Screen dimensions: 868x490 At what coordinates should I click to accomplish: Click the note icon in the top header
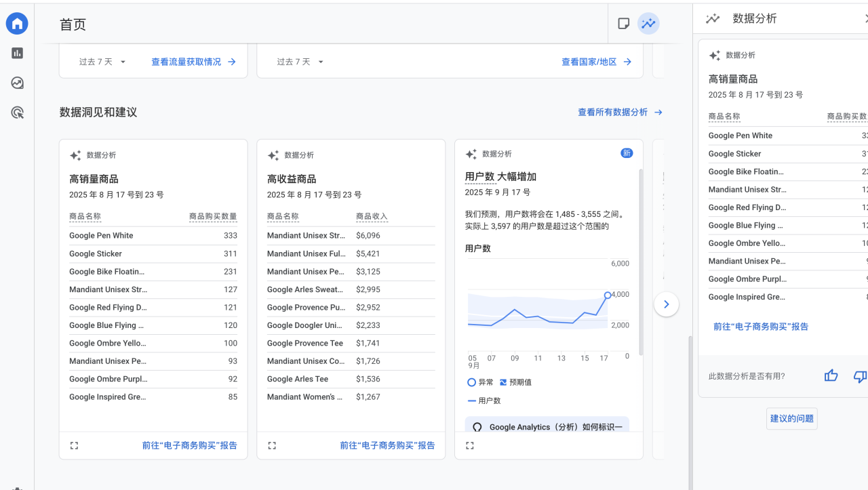(x=623, y=24)
